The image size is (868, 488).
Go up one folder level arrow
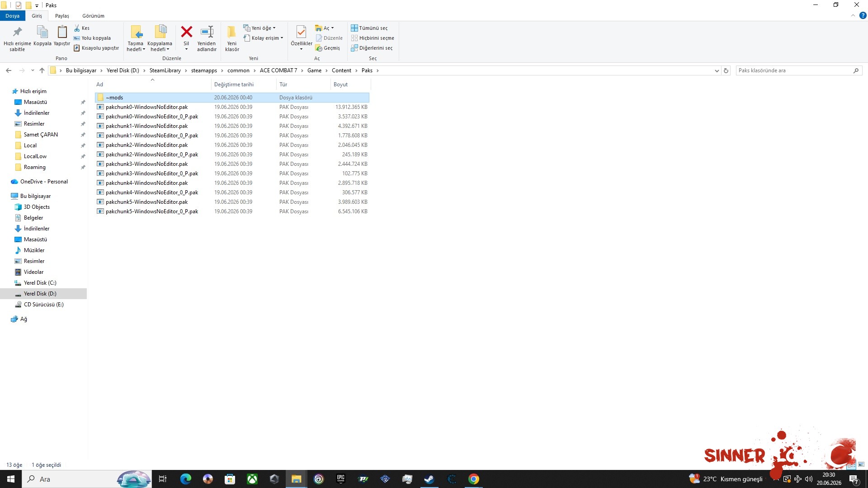pyautogui.click(x=42, y=70)
